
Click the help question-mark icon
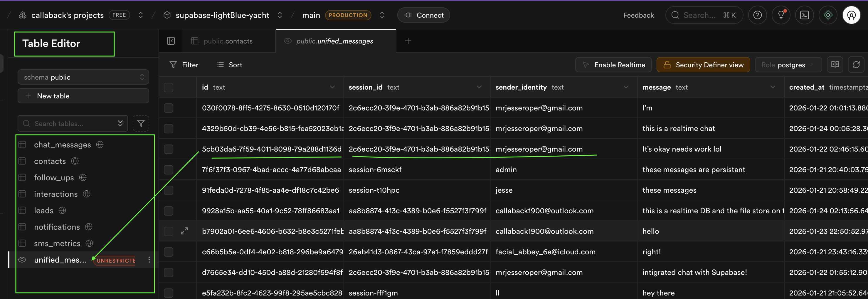[758, 15]
